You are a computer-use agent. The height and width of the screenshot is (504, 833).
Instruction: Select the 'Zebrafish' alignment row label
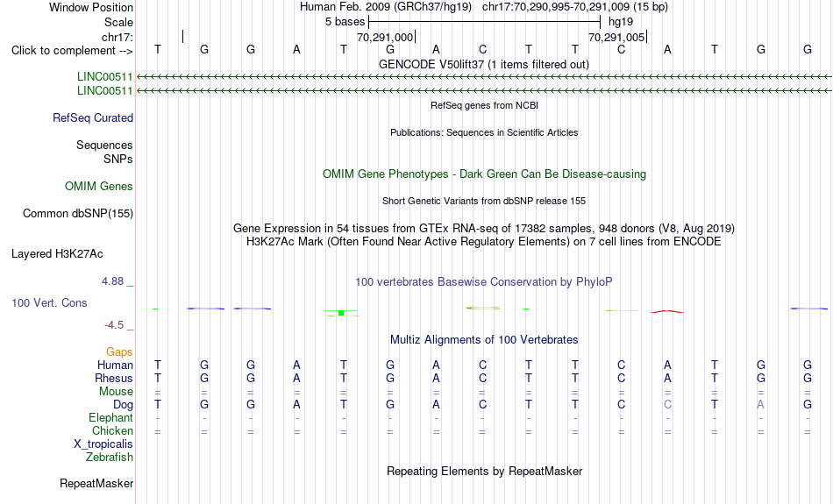point(110,457)
